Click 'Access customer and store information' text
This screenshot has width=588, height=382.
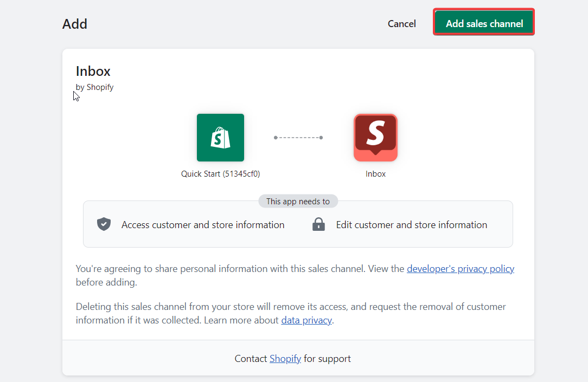(x=203, y=224)
